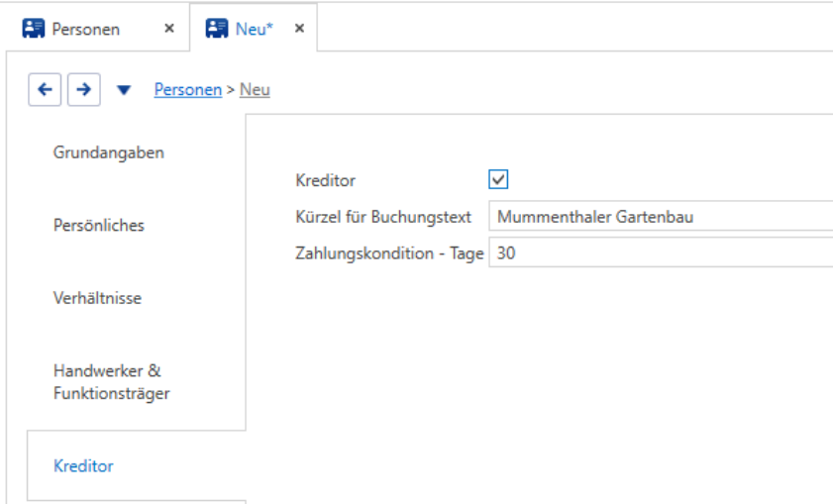
Task: Select the Neu* tab
Action: (x=254, y=29)
